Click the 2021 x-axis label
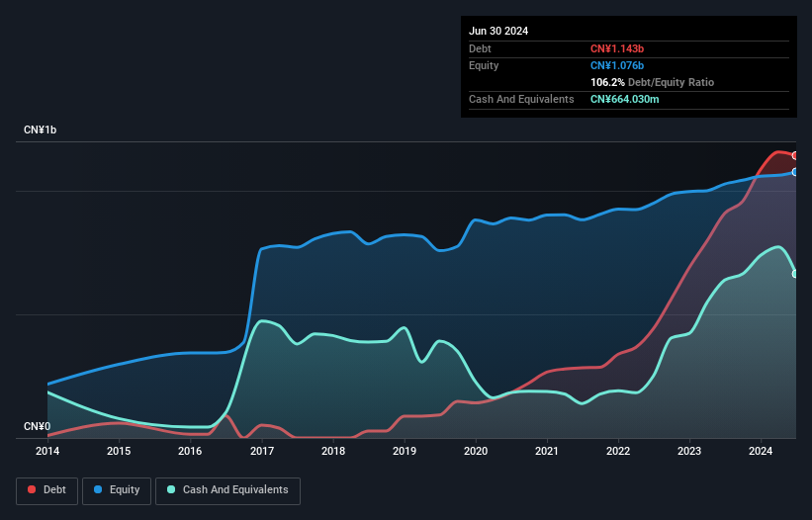This screenshot has height=520, width=812. tap(547, 451)
